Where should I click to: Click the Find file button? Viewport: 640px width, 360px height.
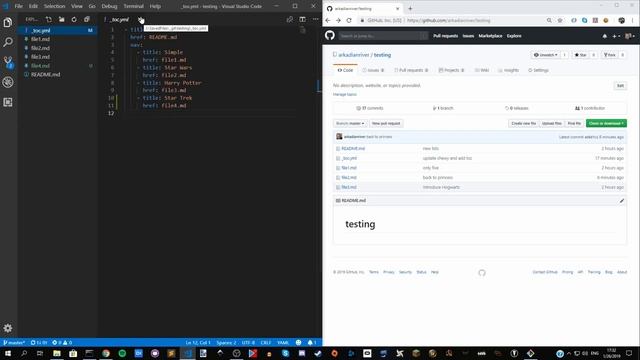pos(574,123)
